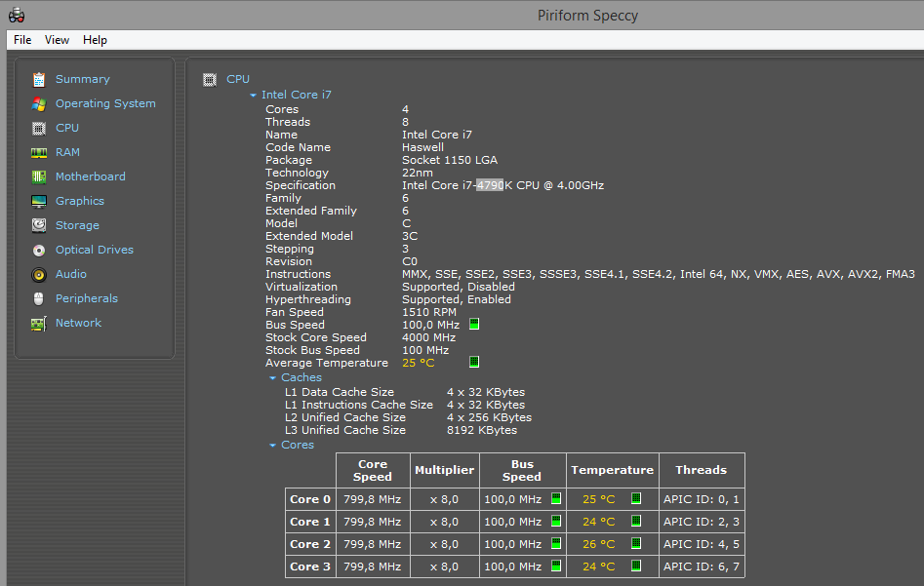This screenshot has height=586, width=924.
Task: Click the Stock Core Speed value 4000 MHz
Action: tap(429, 337)
